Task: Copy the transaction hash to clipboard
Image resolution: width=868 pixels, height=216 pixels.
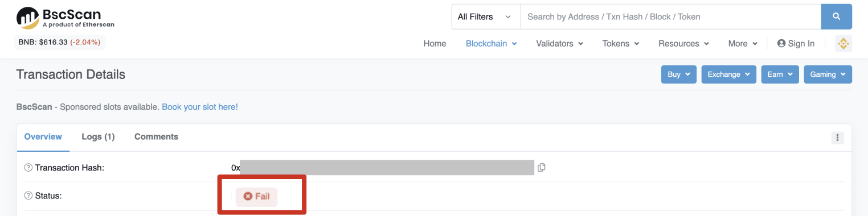Action: click(542, 167)
